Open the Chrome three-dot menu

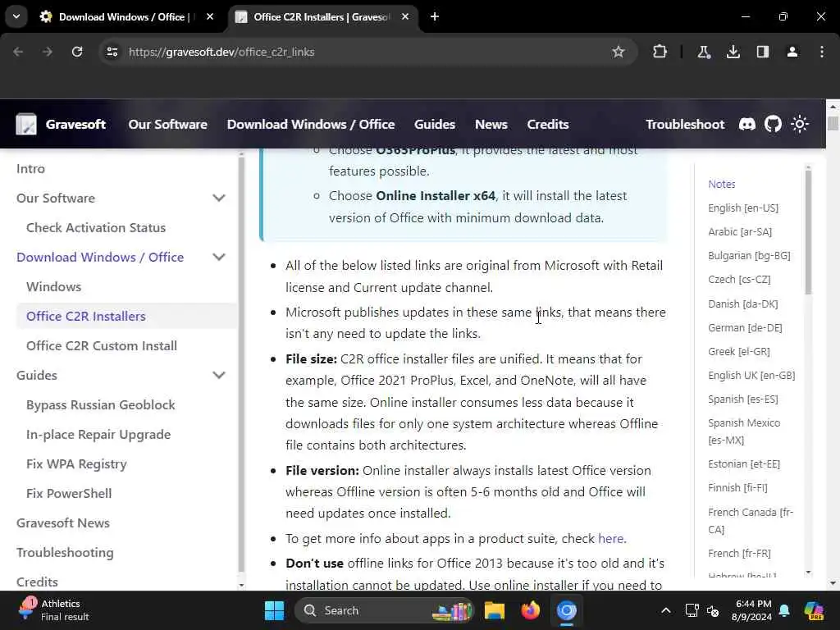[x=822, y=52]
